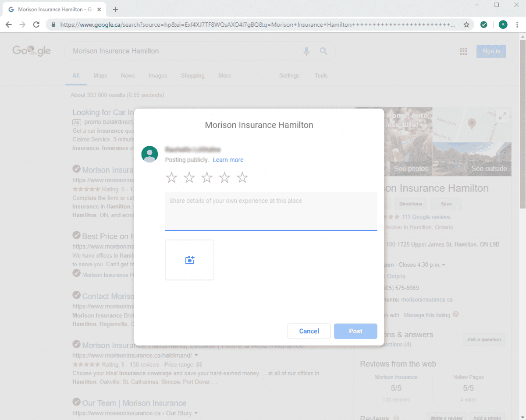Switch to the Shopping tab
The height and width of the screenshot is (420, 526).
pos(192,76)
